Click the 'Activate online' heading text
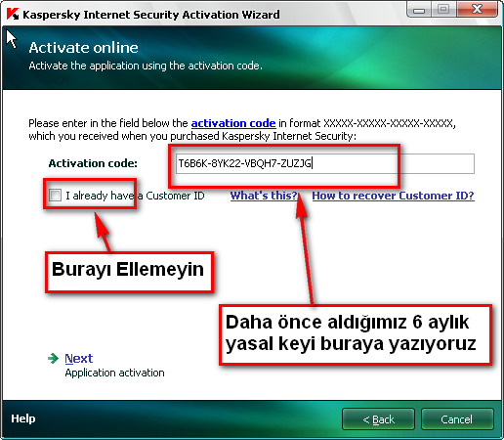 click(83, 48)
